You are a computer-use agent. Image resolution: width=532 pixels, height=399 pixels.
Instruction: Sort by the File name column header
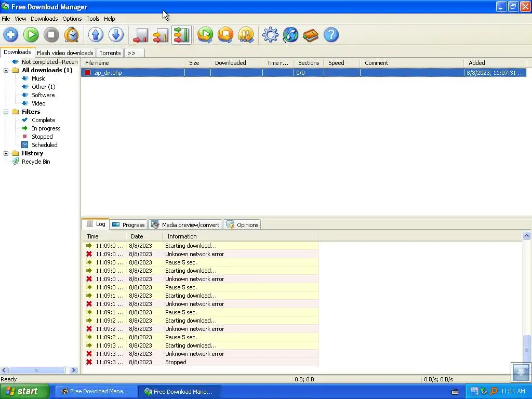[x=132, y=63]
